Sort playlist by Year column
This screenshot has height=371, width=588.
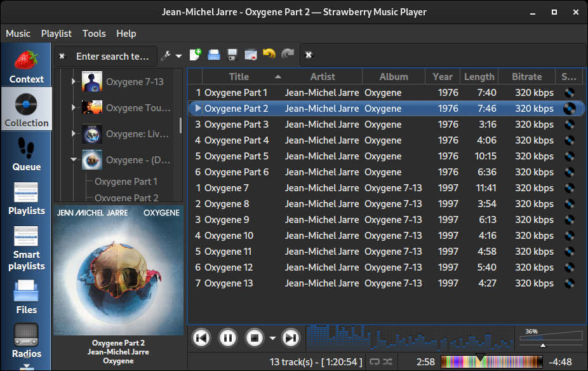(x=443, y=77)
